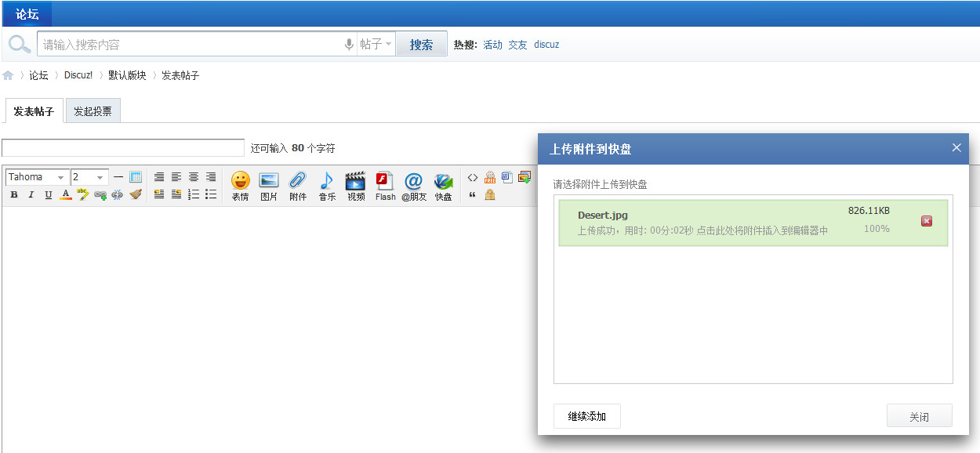Center align the text
This screenshot has width=980, height=453.
click(x=194, y=177)
